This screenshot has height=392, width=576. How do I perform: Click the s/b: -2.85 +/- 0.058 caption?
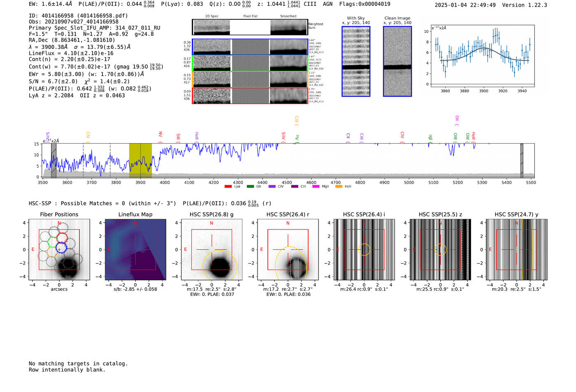coord(135,289)
